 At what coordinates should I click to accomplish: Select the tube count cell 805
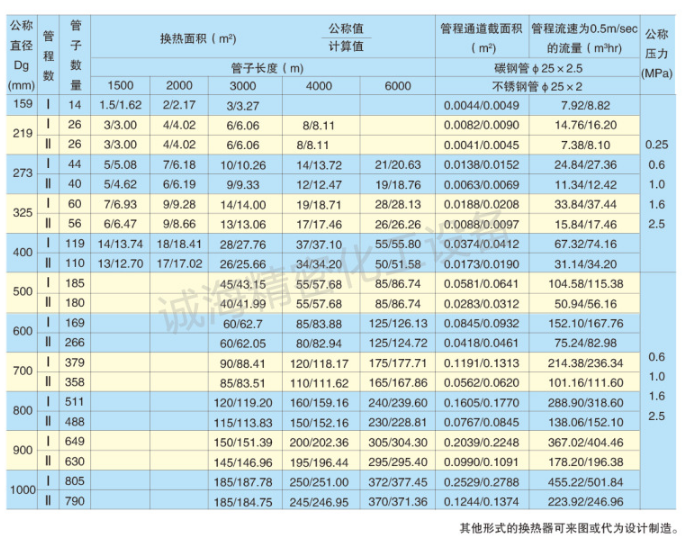coord(75,481)
